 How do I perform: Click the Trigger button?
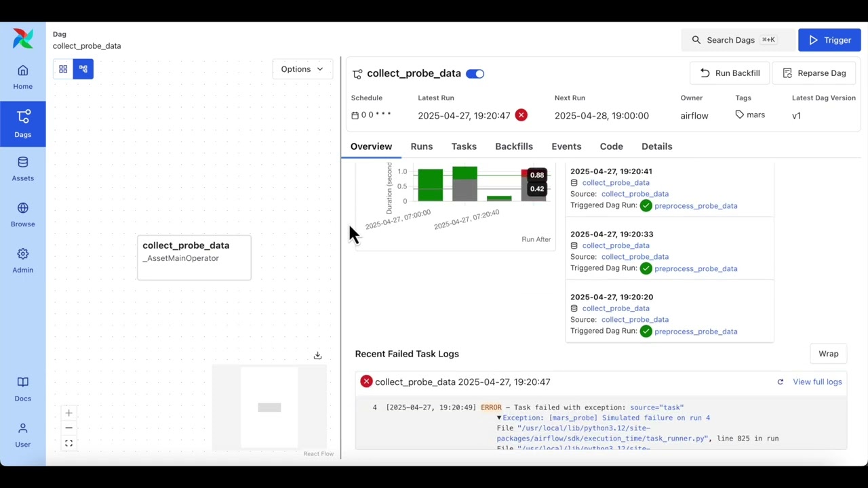(x=829, y=40)
